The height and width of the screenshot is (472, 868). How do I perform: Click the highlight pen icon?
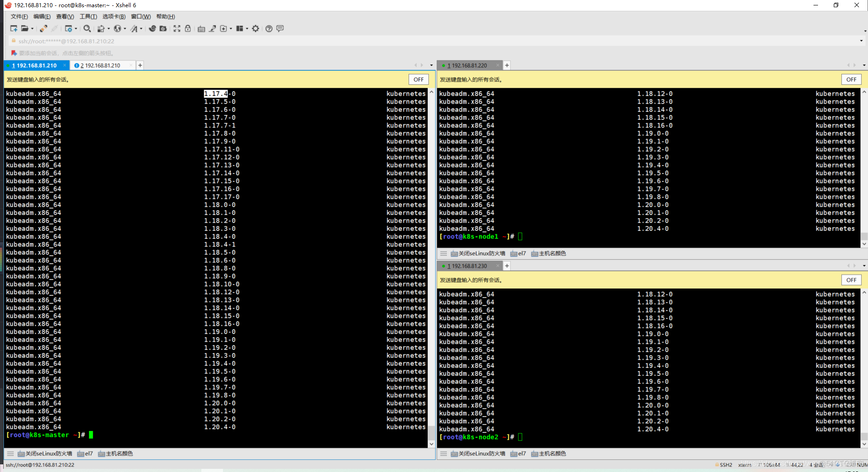212,28
